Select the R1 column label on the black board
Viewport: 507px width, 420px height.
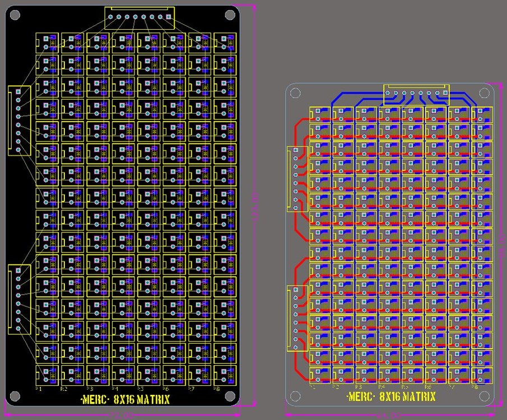[x=39, y=389]
